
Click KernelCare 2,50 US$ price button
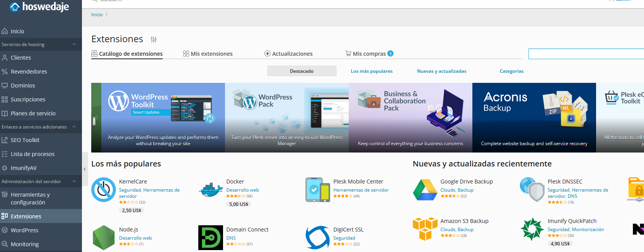tap(131, 211)
